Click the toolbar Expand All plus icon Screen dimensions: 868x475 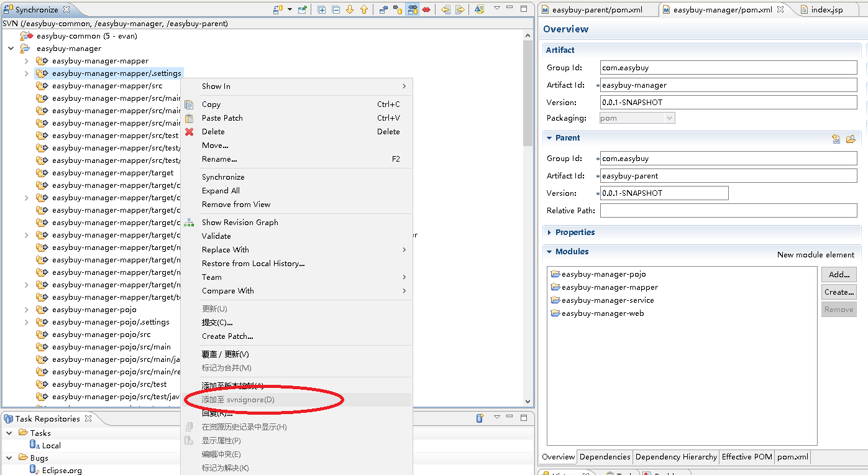tap(322, 9)
